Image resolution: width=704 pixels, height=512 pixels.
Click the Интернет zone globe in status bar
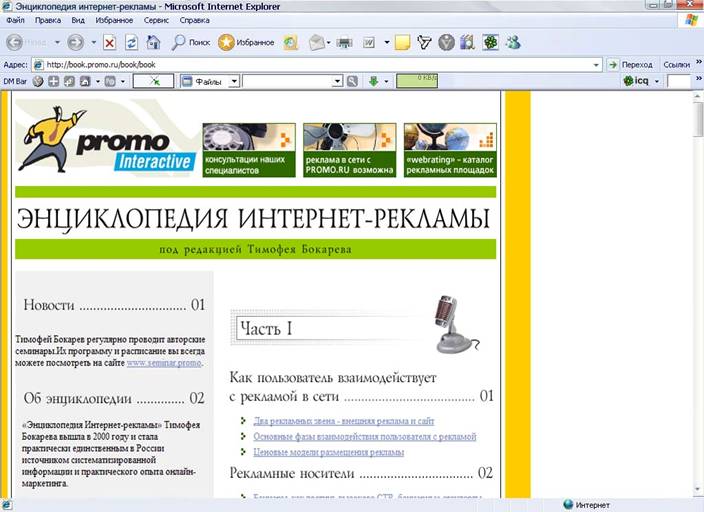coord(568,504)
